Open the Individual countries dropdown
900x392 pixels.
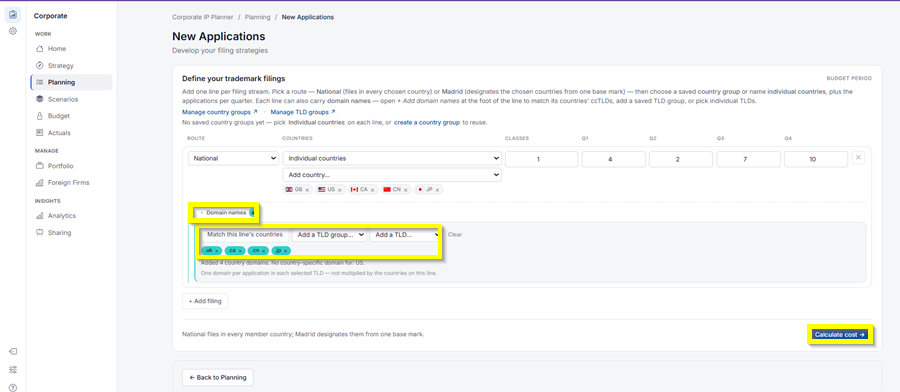click(392, 158)
